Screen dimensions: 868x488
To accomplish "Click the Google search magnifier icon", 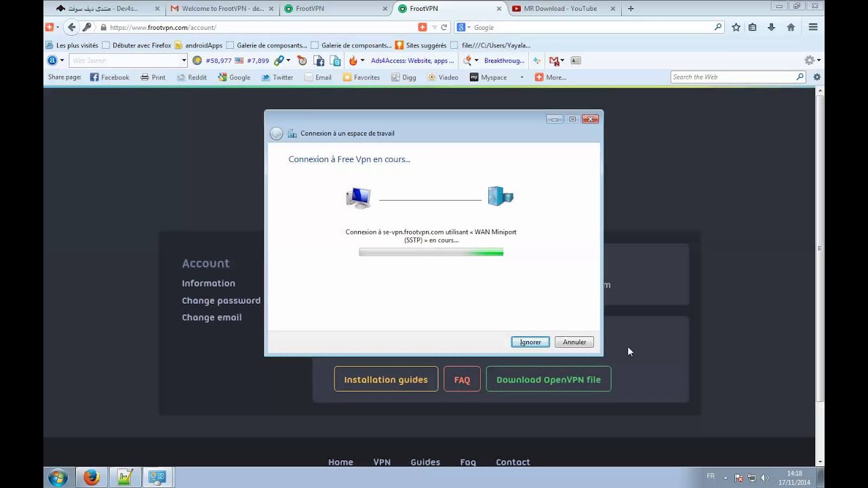I will (718, 27).
